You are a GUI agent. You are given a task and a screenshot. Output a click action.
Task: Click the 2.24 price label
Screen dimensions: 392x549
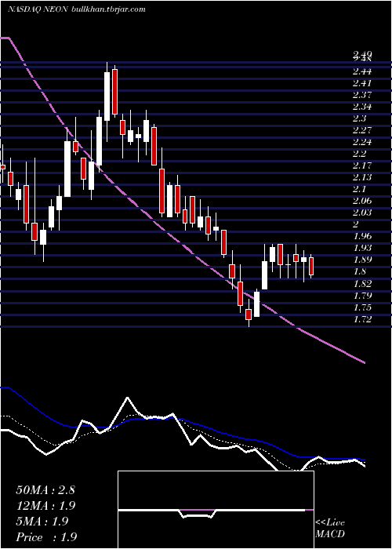(362, 142)
